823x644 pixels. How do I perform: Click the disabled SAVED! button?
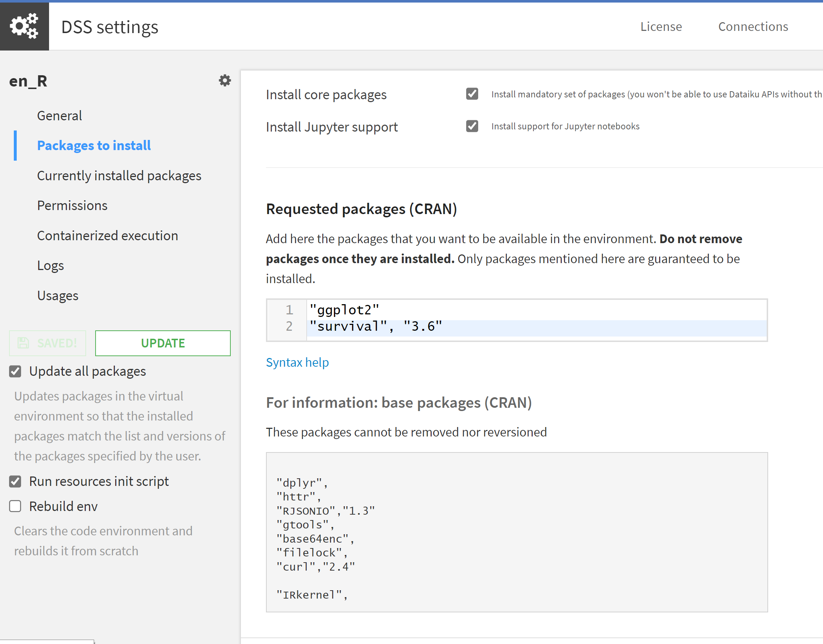(x=48, y=343)
